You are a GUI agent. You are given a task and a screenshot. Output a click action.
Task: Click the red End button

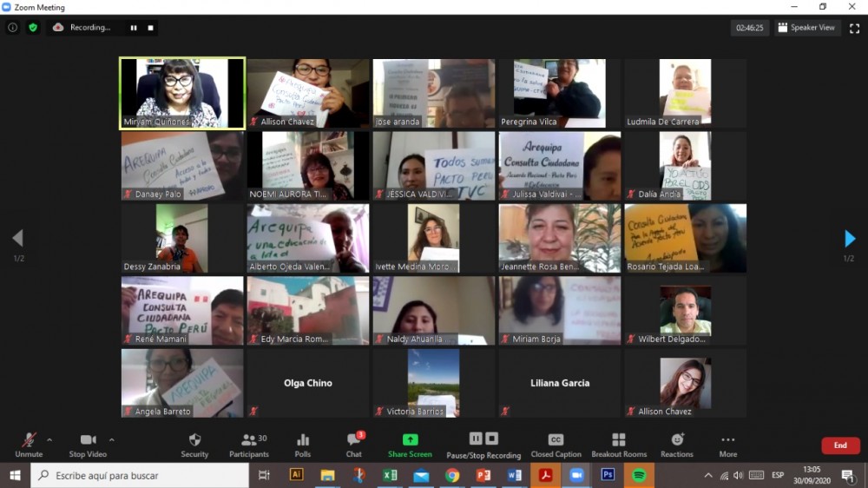click(839, 445)
